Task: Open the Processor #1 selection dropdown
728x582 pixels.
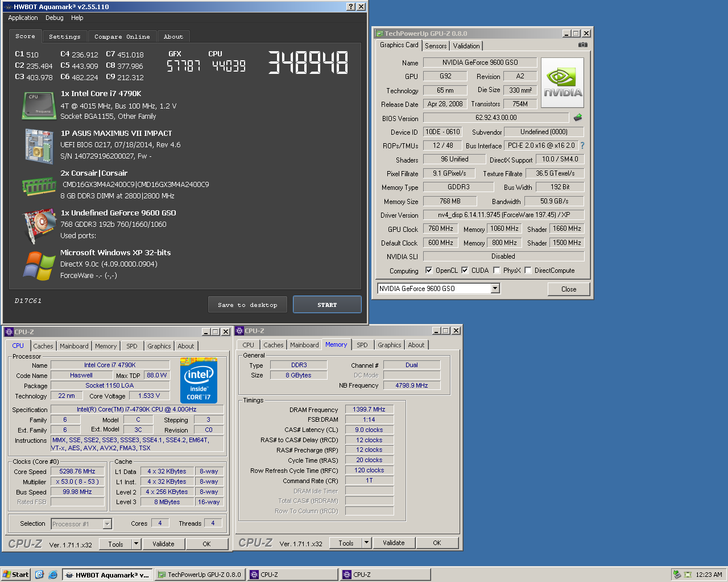Action: [x=107, y=524]
